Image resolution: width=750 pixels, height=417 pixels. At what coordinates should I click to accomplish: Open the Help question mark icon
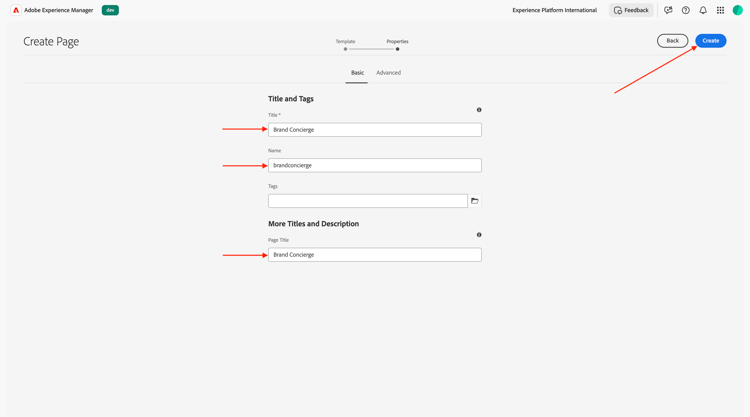tap(685, 10)
